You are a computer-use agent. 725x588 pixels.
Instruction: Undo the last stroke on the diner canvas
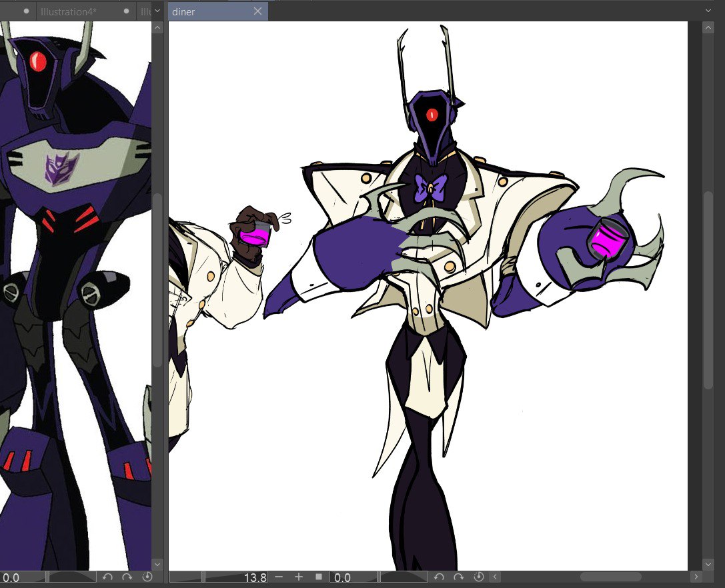(x=440, y=577)
